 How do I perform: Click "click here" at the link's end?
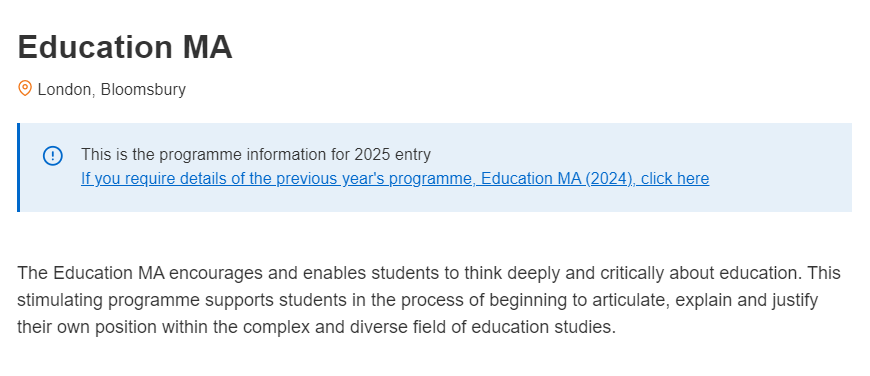click(675, 179)
